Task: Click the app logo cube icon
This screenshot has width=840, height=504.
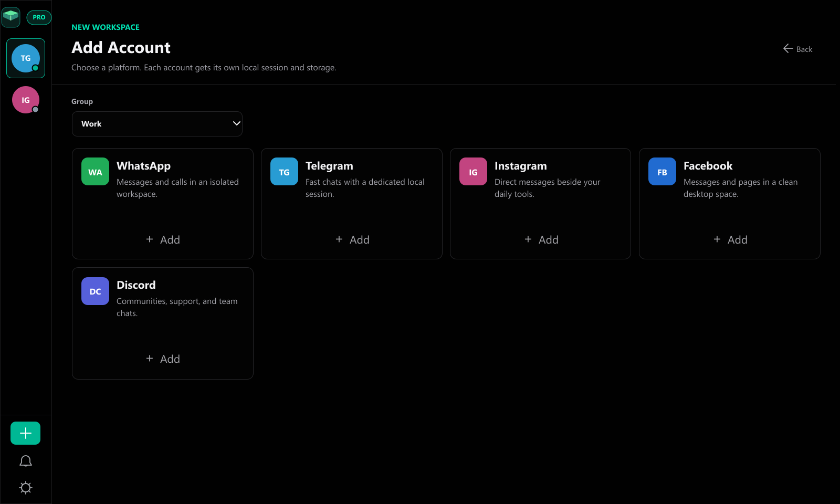Action: click(11, 17)
